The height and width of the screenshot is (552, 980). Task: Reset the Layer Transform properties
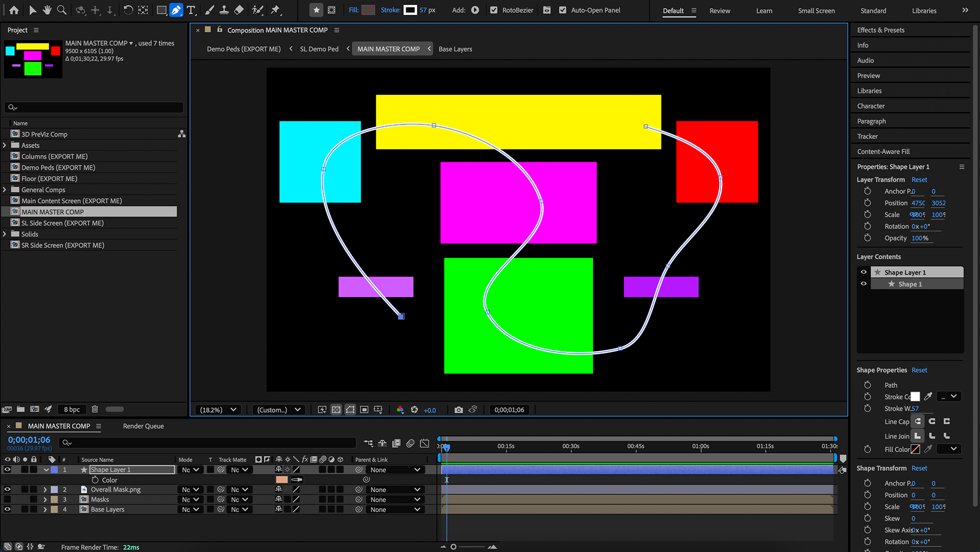pos(919,180)
